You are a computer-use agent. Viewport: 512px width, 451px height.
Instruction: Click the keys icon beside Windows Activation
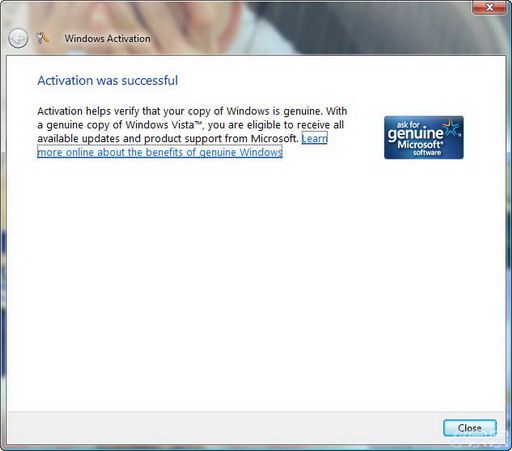tap(42, 39)
